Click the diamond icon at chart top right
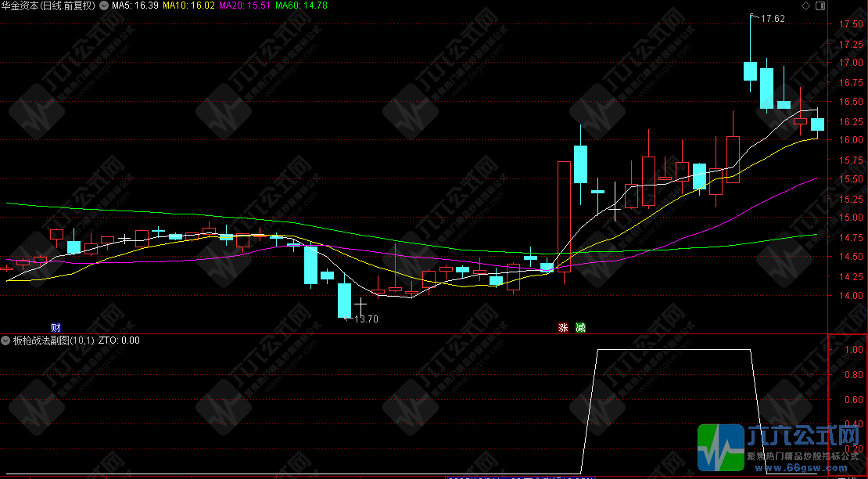868x479 pixels. pos(805,5)
